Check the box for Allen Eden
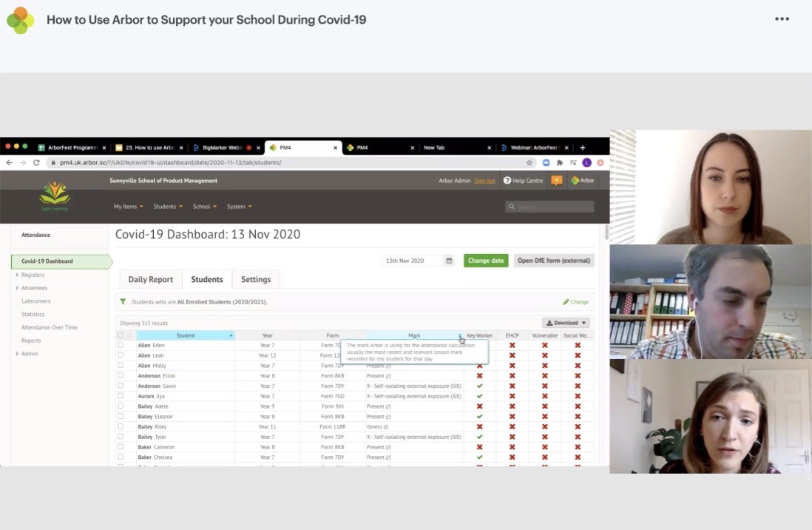Viewport: 812px width, 530px height. (x=121, y=345)
